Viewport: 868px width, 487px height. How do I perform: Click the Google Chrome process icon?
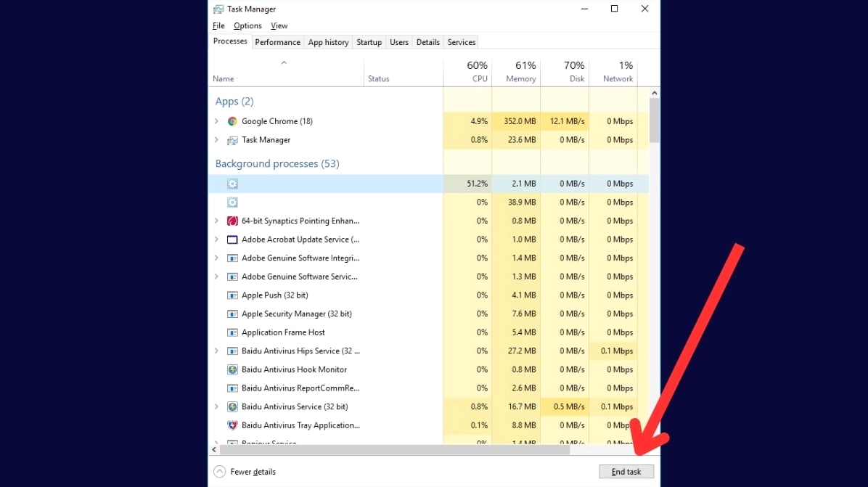[232, 121]
